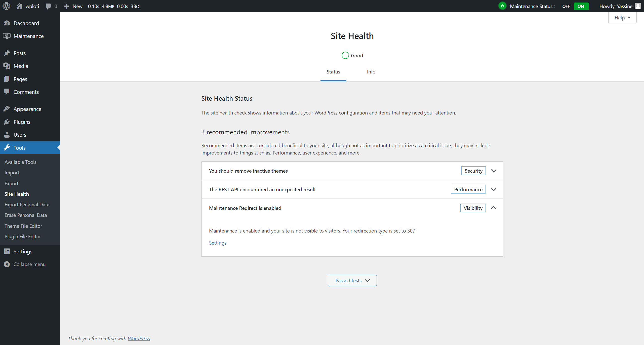Select Status tab
The width and height of the screenshot is (644, 345).
click(333, 71)
